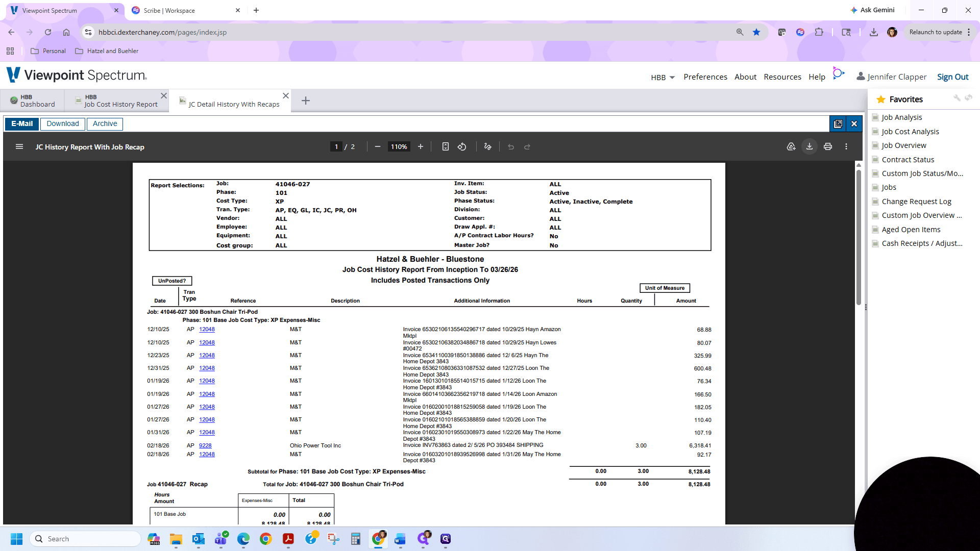The image size is (980, 551).
Task: Open Outlook from the taskbar
Action: (x=199, y=539)
